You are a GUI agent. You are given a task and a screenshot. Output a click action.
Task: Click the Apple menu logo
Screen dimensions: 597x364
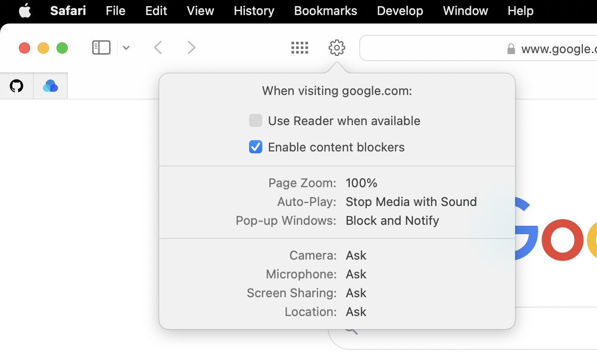pos(25,10)
